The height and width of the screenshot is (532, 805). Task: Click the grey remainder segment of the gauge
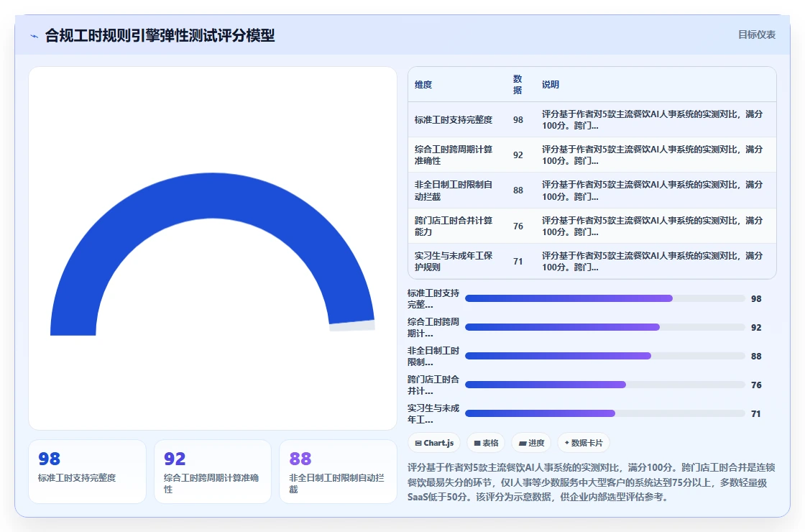coord(352,326)
